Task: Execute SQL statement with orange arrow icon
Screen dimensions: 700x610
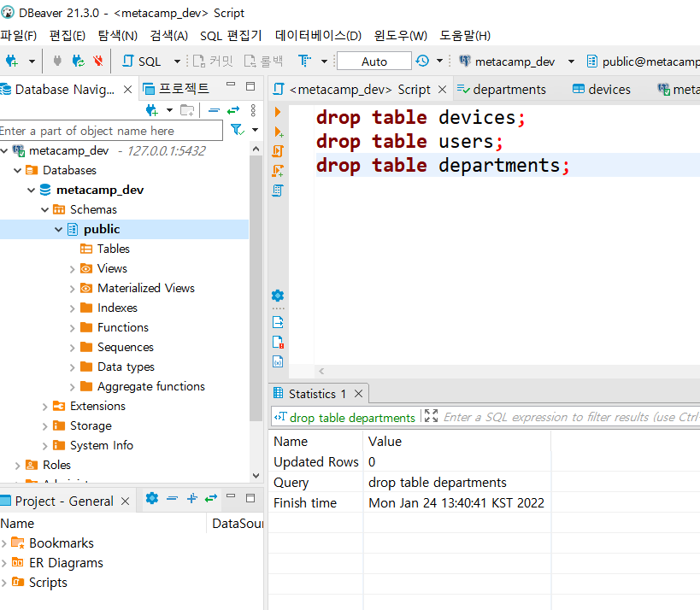Action: pyautogui.click(x=278, y=112)
